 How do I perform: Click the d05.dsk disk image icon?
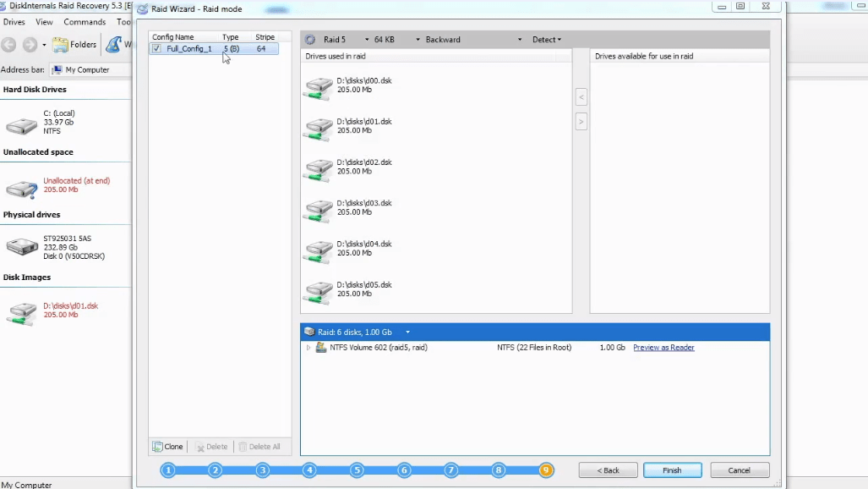pyautogui.click(x=319, y=291)
